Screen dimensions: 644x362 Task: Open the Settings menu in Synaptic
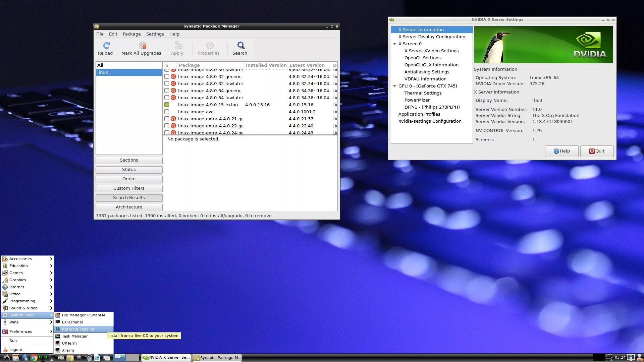click(x=155, y=34)
